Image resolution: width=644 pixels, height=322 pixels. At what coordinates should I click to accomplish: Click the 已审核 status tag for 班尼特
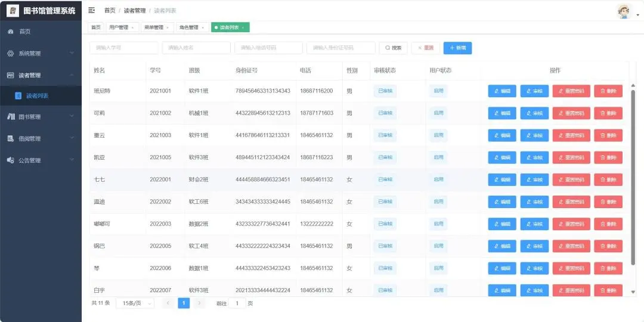click(385, 91)
